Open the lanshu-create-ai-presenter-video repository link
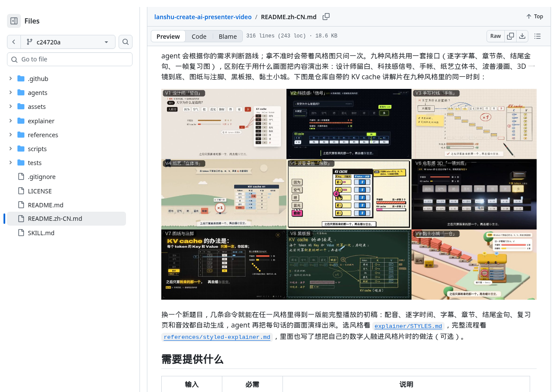Screen dimensions: 558x392 click(203, 17)
